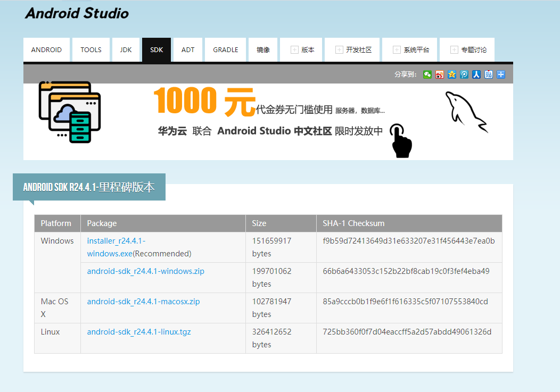Share to QQ Zone star icon
The width and height of the screenshot is (560, 392).
452,74
